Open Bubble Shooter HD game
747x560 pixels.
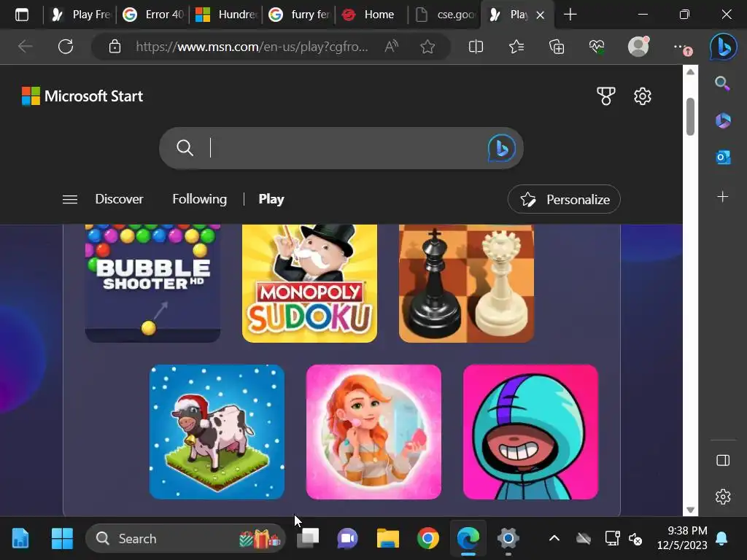[x=152, y=283]
